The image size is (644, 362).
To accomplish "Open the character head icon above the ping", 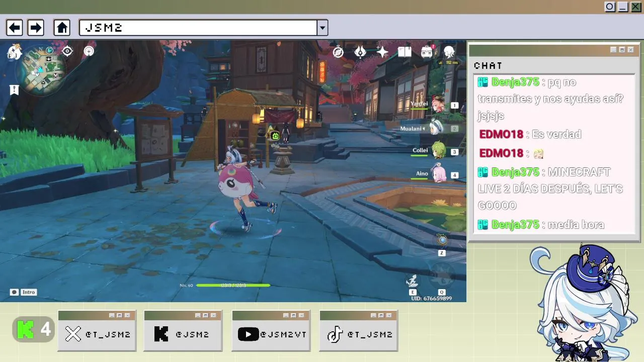I will tap(449, 51).
